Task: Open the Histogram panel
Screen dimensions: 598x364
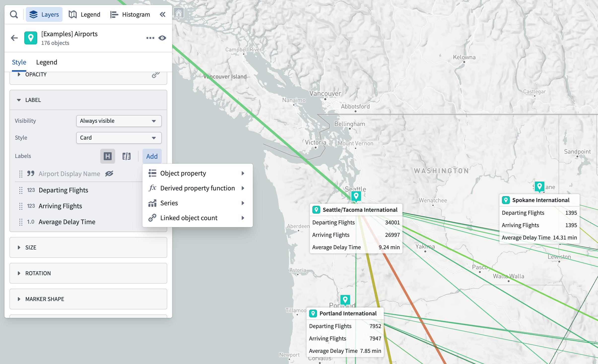Action: (130, 14)
